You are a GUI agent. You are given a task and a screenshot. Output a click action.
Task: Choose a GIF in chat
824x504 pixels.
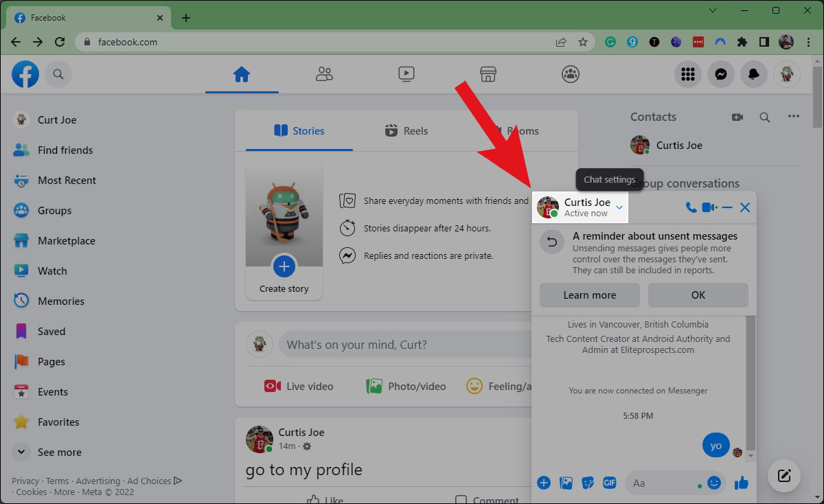click(610, 483)
